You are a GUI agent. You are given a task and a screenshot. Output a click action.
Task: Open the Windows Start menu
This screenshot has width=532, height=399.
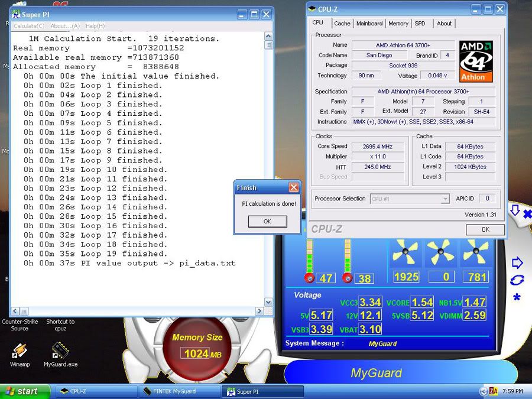point(24,391)
